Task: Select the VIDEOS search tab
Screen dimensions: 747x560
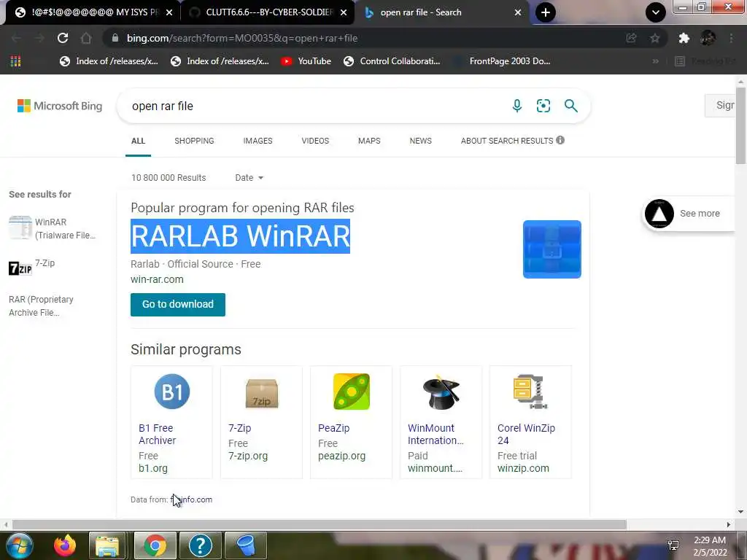Action: [x=315, y=141]
